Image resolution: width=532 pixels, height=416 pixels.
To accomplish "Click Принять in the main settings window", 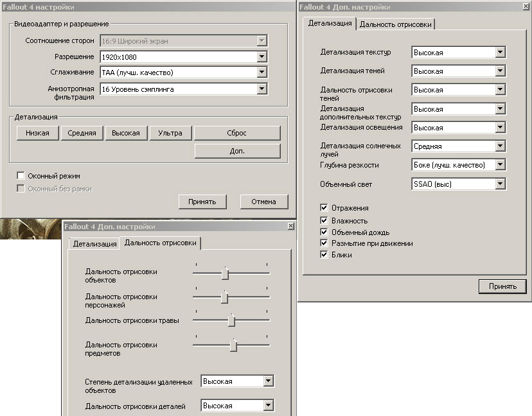I will pos(202,202).
